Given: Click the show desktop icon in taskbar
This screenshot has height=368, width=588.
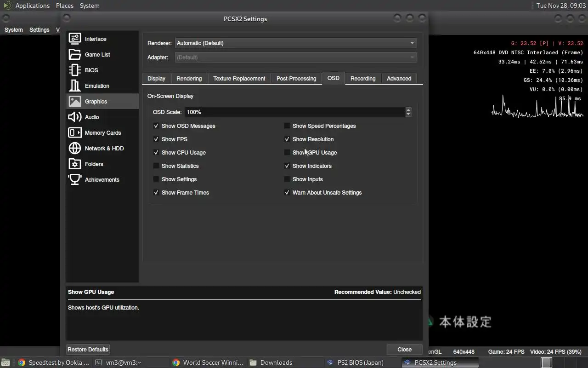Looking at the screenshot, I should (x=5, y=362).
